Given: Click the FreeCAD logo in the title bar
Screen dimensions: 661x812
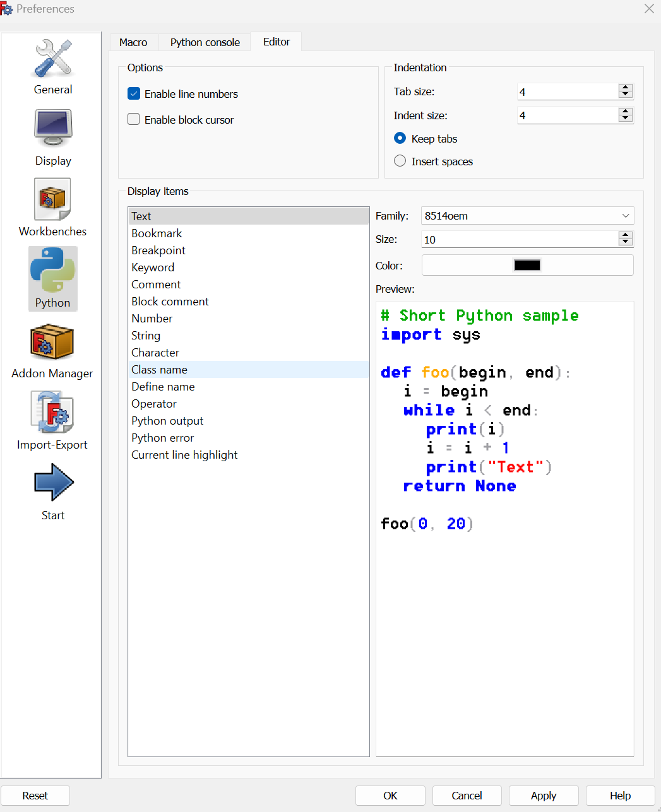Looking at the screenshot, I should [x=7, y=9].
